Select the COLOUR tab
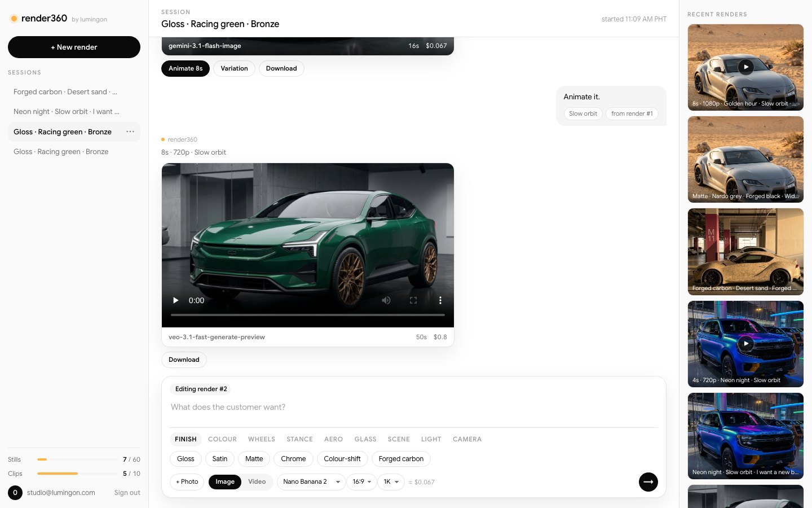This screenshot has height=508, width=812. coord(222,439)
